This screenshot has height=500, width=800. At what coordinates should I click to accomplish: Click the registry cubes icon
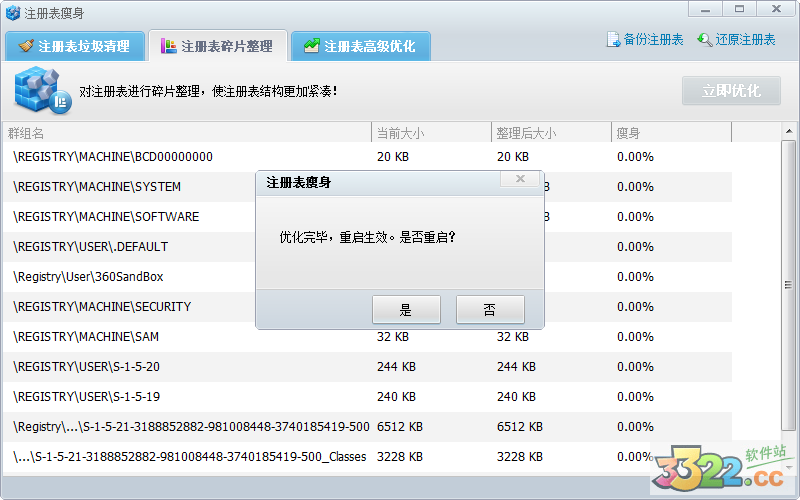point(42,90)
